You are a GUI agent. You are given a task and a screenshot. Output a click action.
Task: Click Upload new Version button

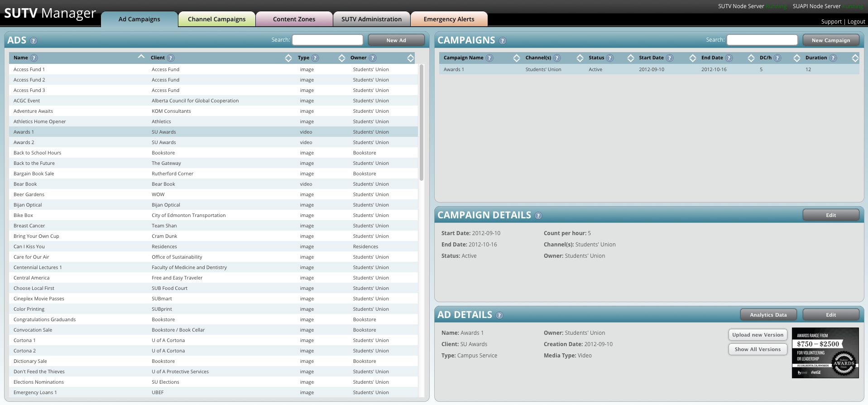pos(758,335)
